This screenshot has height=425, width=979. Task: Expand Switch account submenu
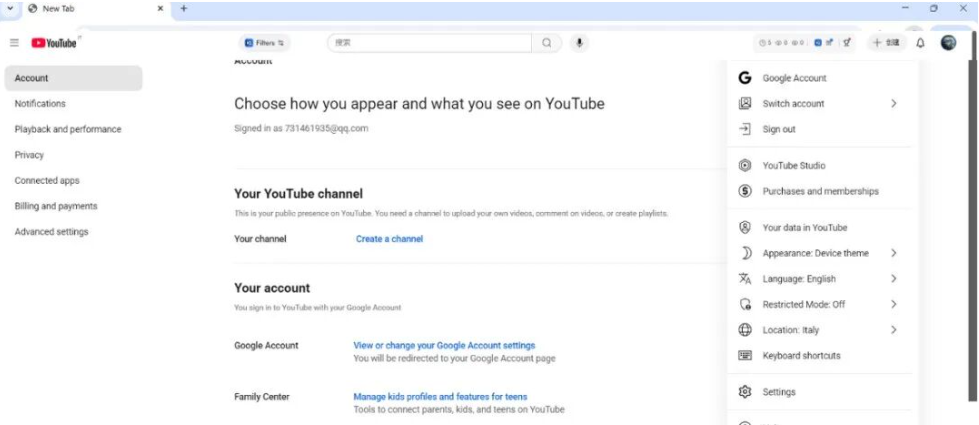(x=893, y=104)
